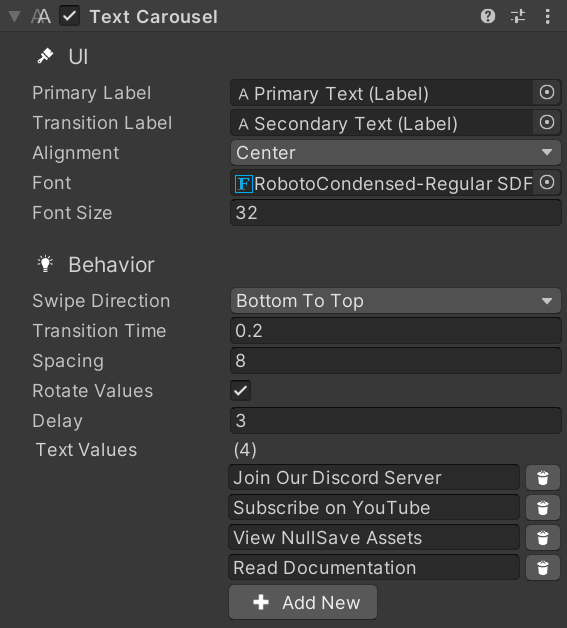The height and width of the screenshot is (628, 567).
Task: Select the Spacing value field
Action: pyautogui.click(x=396, y=360)
